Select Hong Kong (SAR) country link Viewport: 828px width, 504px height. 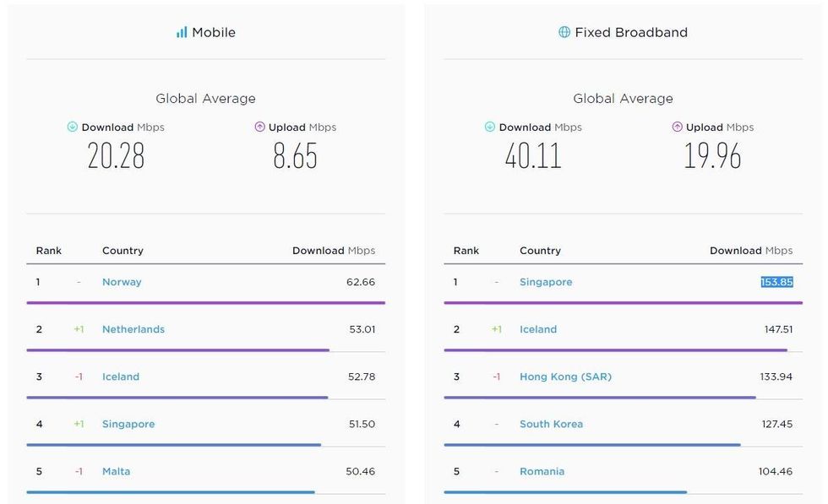[x=565, y=377]
